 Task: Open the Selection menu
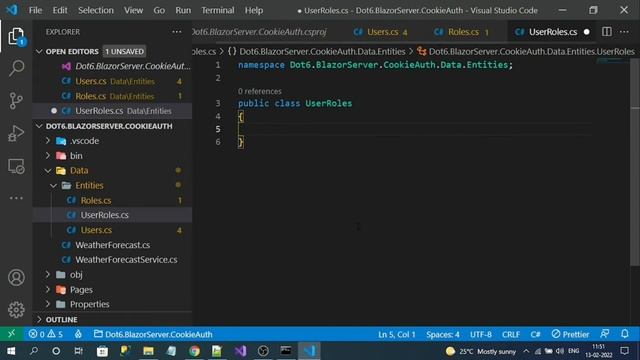96,10
